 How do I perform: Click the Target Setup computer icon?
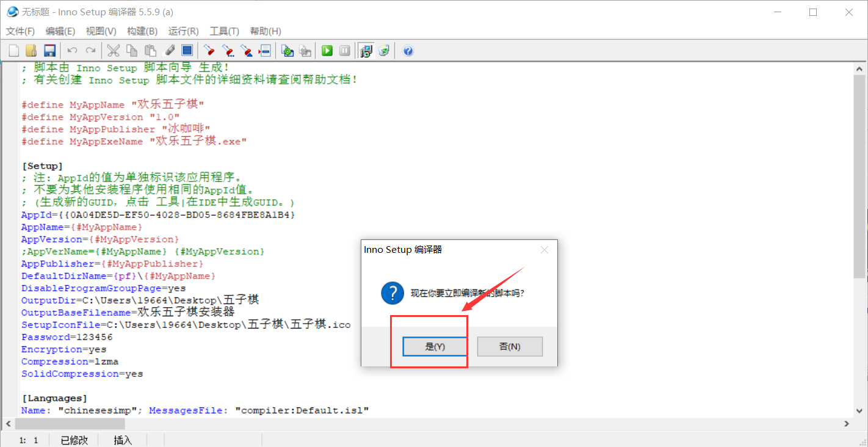[366, 51]
